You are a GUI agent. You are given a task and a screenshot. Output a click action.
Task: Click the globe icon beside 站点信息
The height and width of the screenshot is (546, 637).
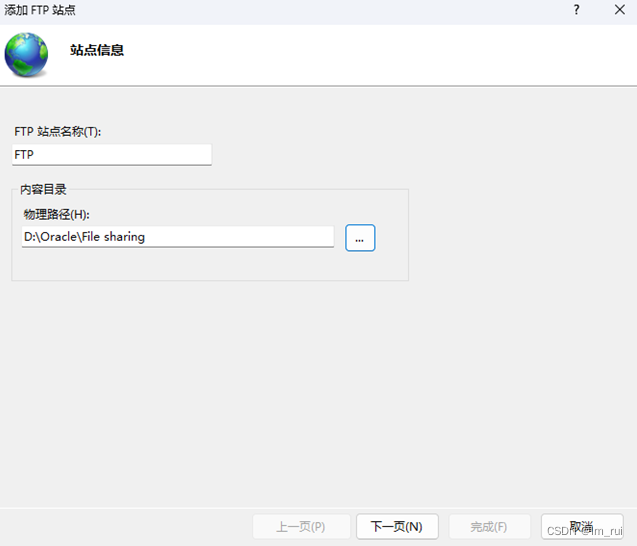pyautogui.click(x=26, y=55)
